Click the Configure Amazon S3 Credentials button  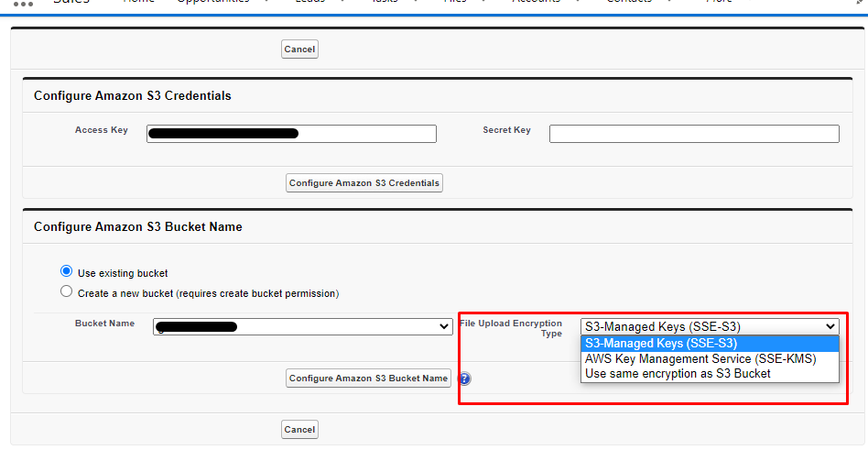364,183
